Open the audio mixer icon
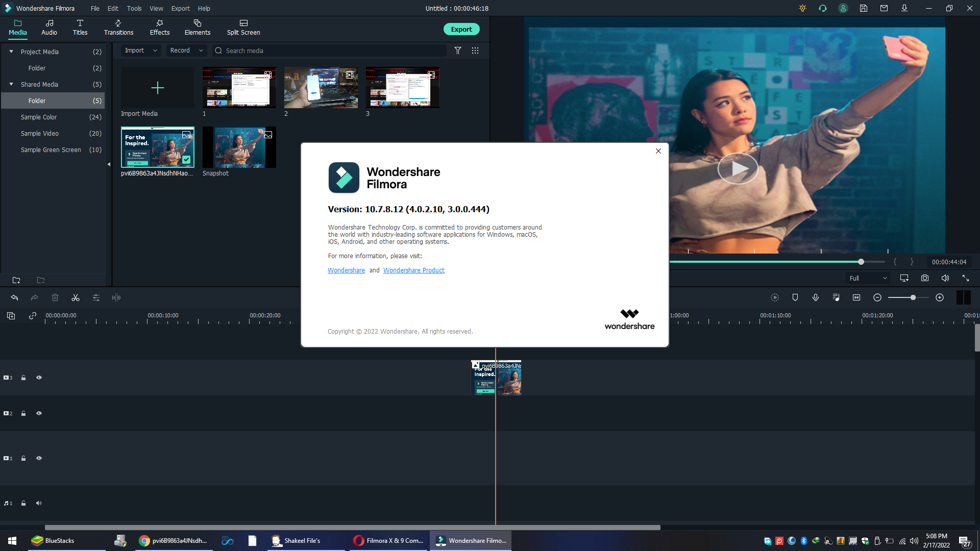The image size is (980, 551). (x=836, y=297)
